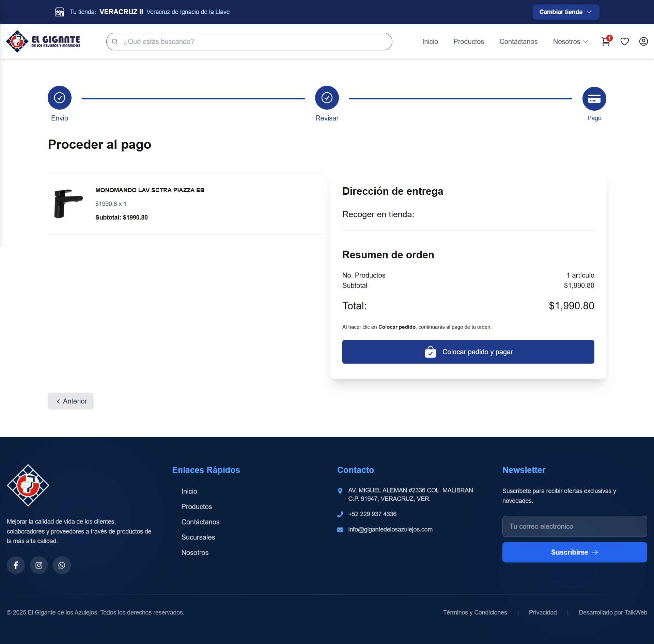
Task: Select the Pago payment step icon
Action: pos(594,98)
